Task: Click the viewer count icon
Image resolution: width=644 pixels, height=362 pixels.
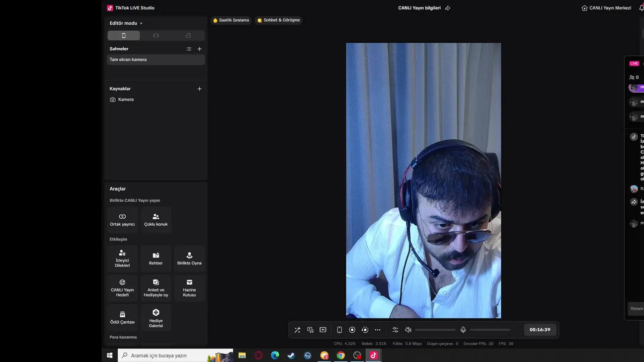Action: pyautogui.click(x=632, y=77)
